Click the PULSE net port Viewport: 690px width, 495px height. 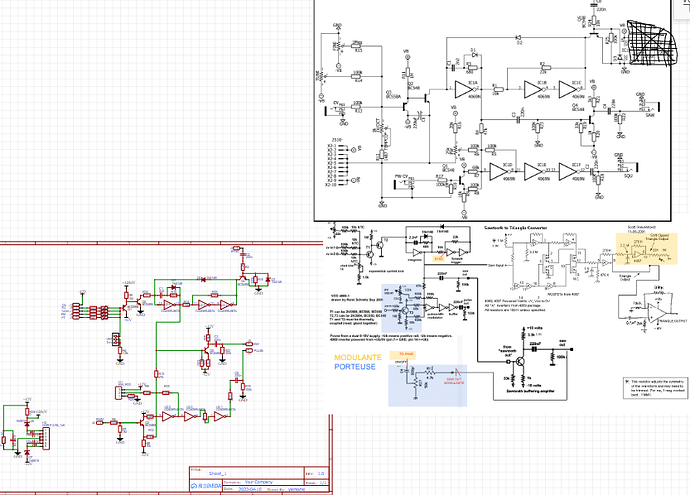pyautogui.click(x=251, y=350)
